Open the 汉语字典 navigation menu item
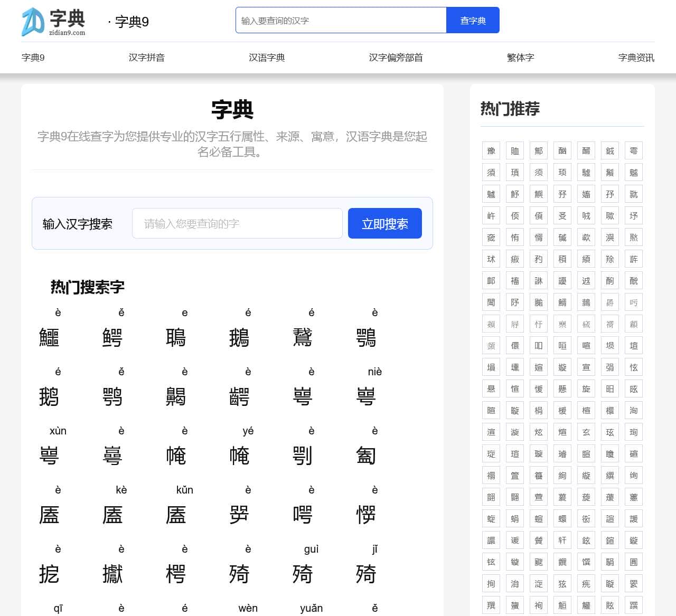 tap(266, 57)
